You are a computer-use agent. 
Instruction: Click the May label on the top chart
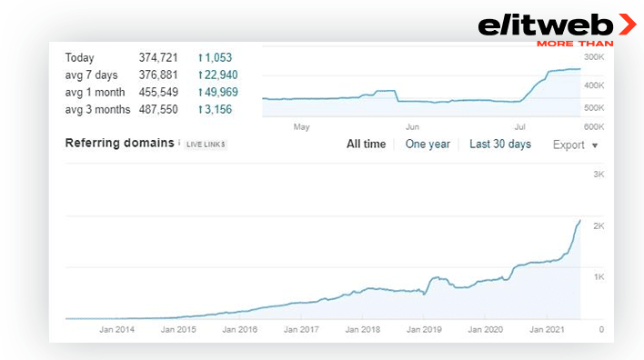(301, 127)
